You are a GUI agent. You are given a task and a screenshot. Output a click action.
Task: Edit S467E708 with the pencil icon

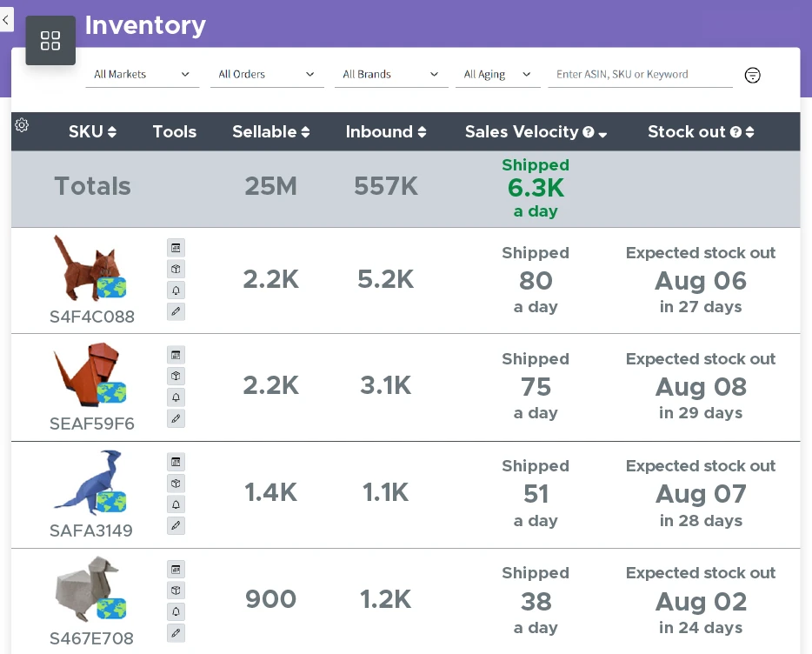tap(176, 633)
